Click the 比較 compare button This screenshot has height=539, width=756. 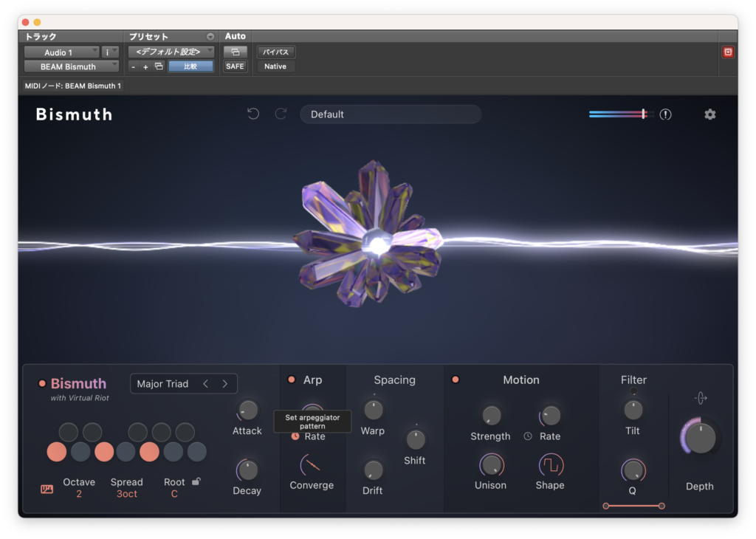pyautogui.click(x=190, y=66)
